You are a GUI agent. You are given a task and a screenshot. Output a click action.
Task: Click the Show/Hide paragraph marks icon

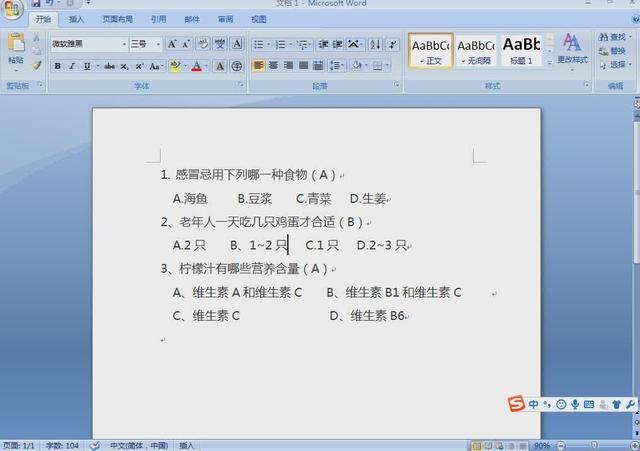pyautogui.click(x=393, y=44)
